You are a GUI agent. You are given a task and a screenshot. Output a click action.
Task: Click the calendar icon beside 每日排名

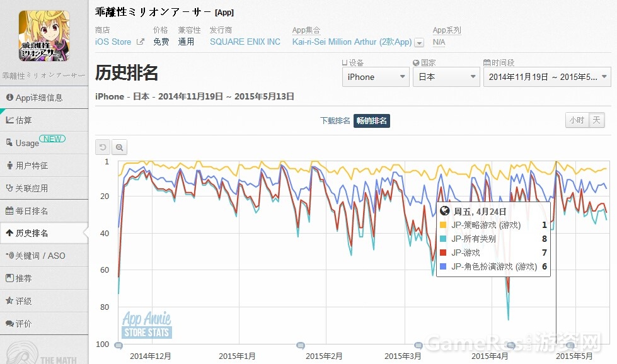tap(9, 211)
